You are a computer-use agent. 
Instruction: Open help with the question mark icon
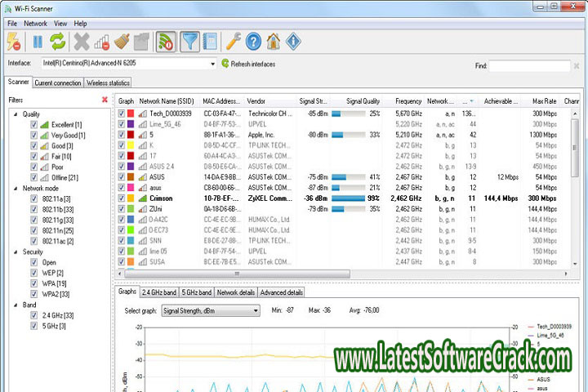253,42
